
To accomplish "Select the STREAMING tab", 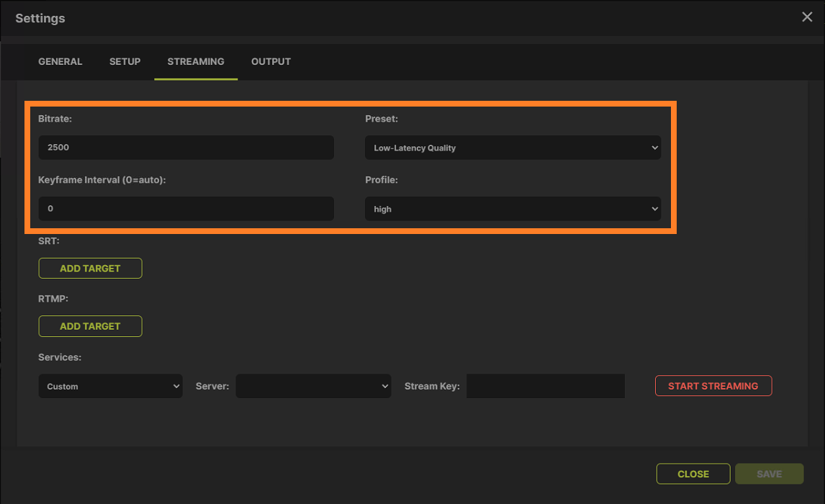I will [x=195, y=61].
